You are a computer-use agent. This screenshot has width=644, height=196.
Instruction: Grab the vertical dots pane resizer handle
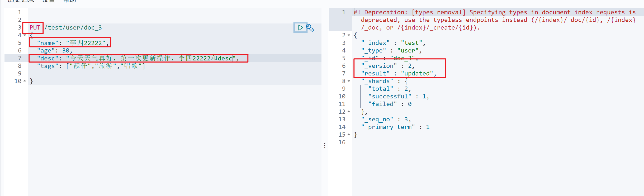pyautogui.click(x=325, y=146)
